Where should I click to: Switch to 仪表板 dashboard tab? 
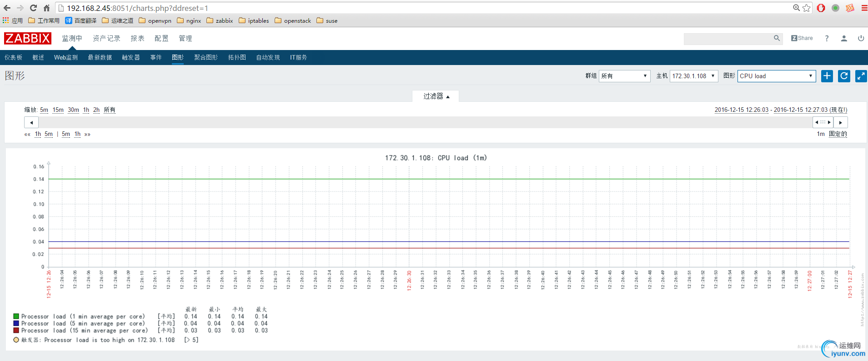pos(13,57)
